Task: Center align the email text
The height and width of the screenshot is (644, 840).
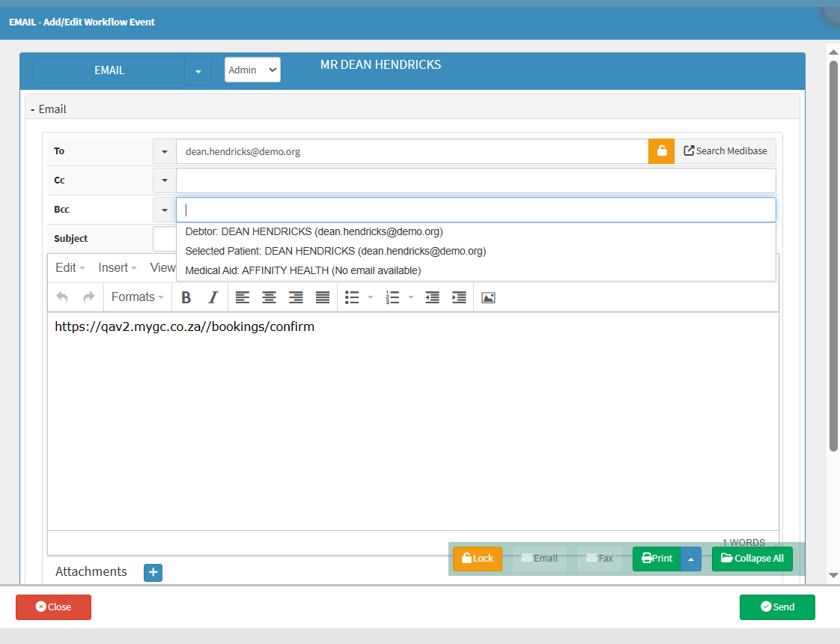Action: [x=269, y=297]
